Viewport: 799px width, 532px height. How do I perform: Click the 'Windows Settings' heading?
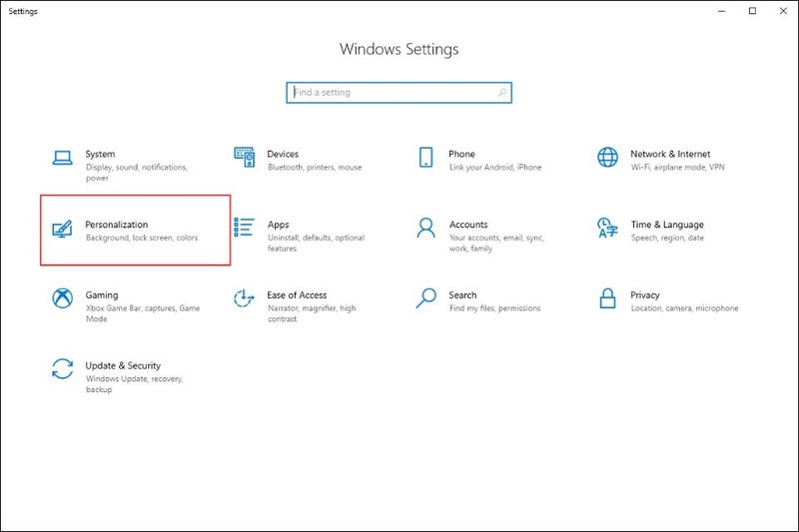pyautogui.click(x=399, y=49)
